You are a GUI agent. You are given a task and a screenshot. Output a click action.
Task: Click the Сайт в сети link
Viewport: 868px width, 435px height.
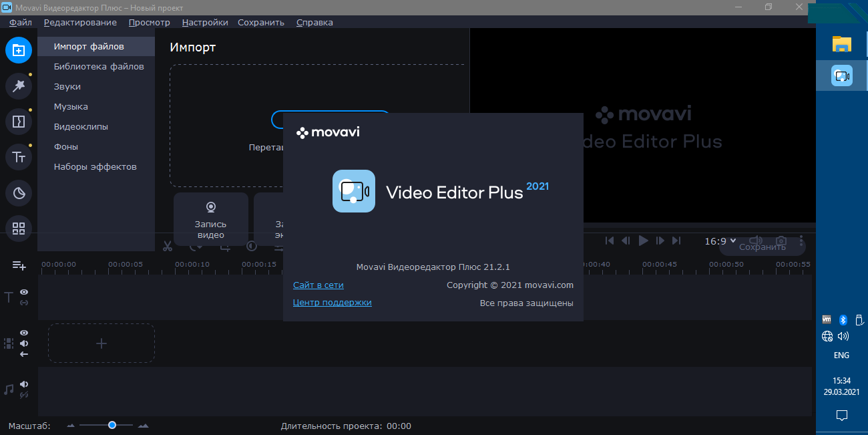click(x=318, y=285)
